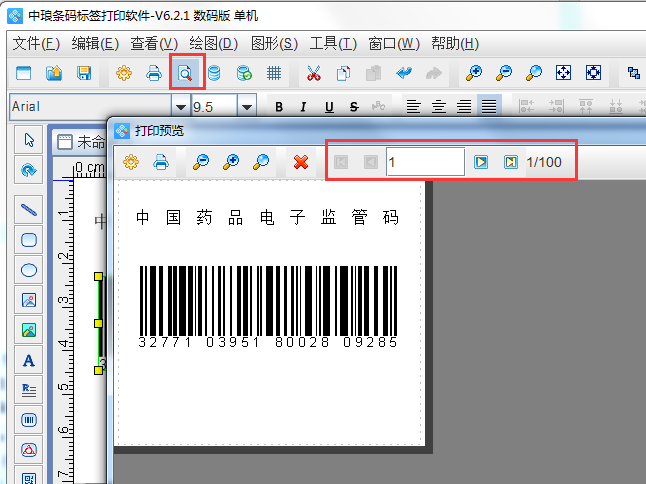Go to next page in preview
The height and width of the screenshot is (484, 646).
click(481, 162)
